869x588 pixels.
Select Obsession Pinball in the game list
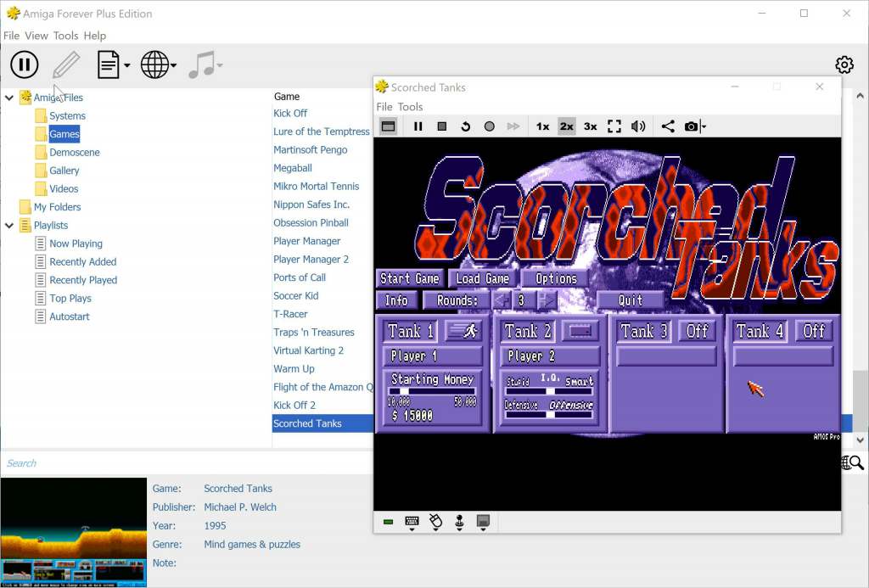(x=311, y=223)
